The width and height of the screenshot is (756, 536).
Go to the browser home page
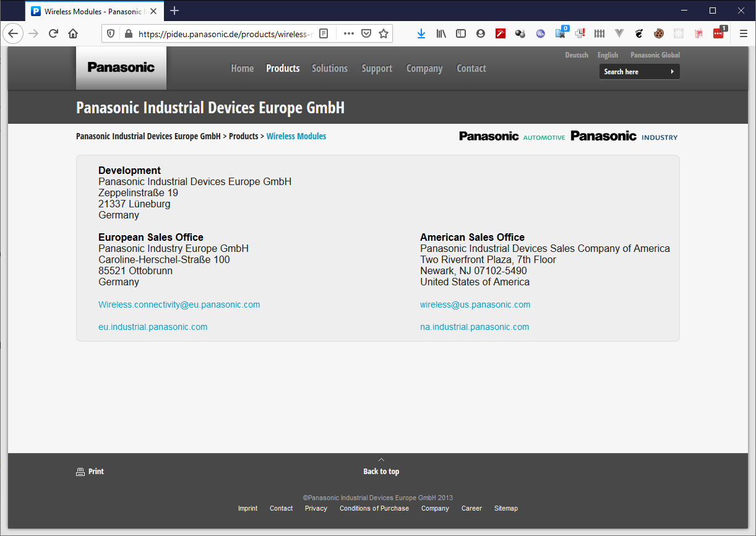(73, 33)
